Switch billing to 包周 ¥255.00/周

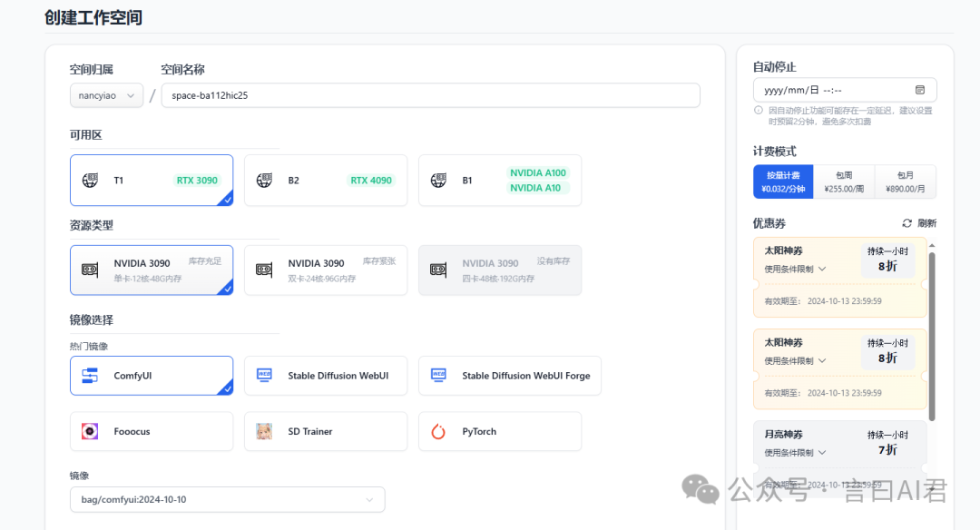[x=844, y=182]
